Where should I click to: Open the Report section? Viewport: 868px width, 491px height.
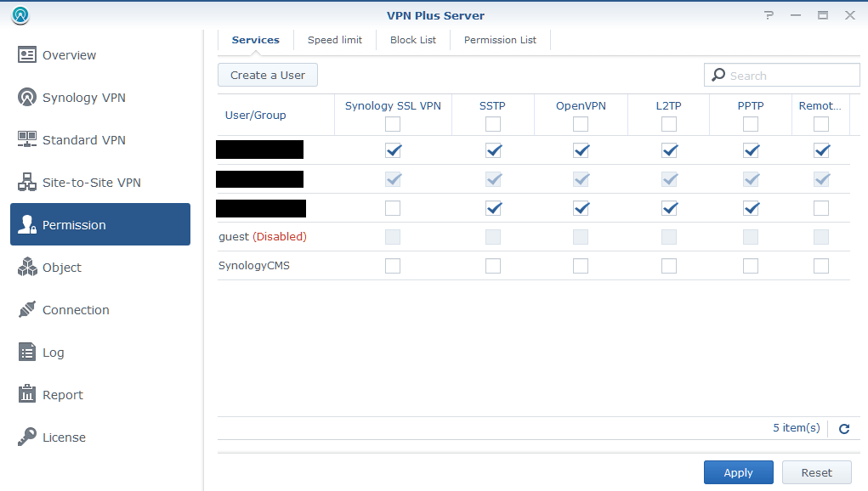point(62,394)
